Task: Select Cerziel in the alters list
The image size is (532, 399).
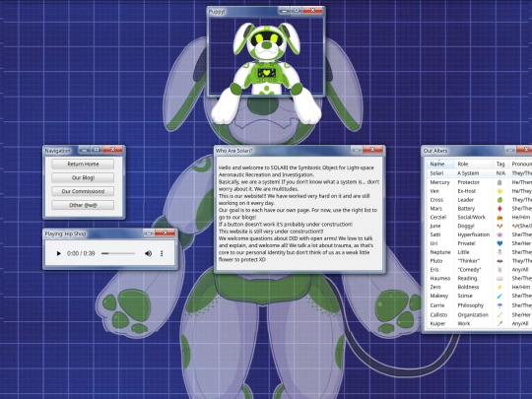Action: click(x=438, y=218)
